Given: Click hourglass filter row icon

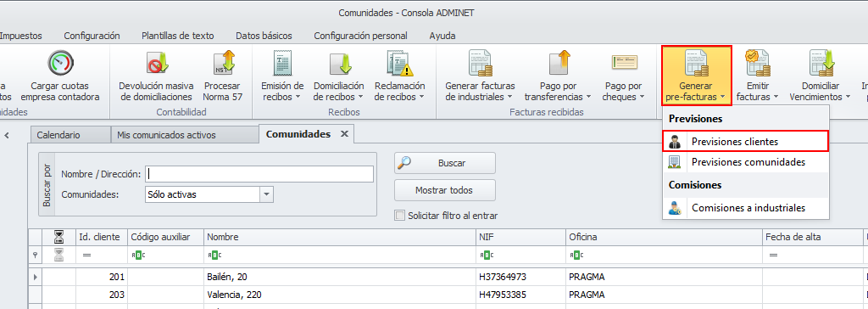Looking at the screenshot, I should pos(58,255).
